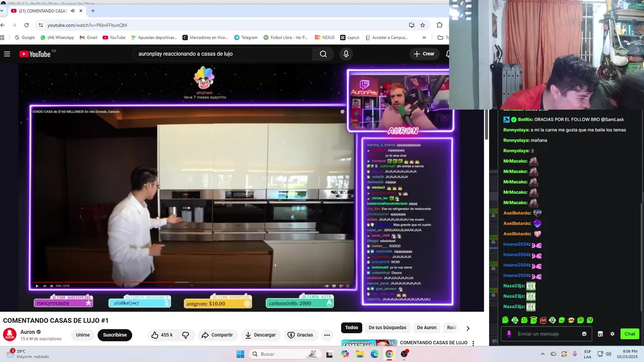The width and height of the screenshot is (644, 362).
Task: Dislike the video with thumbs down
Action: (x=186, y=335)
